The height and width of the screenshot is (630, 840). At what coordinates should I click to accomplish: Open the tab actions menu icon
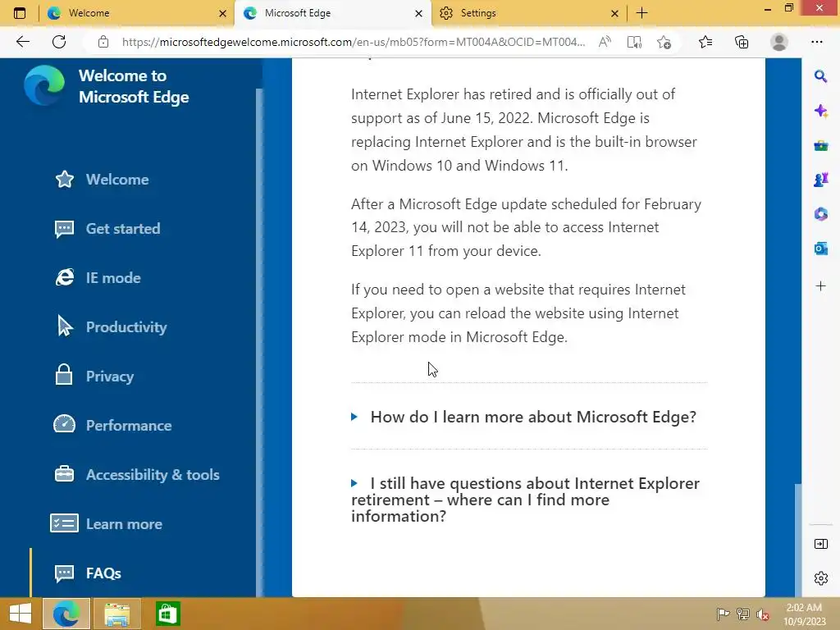pyautogui.click(x=20, y=13)
